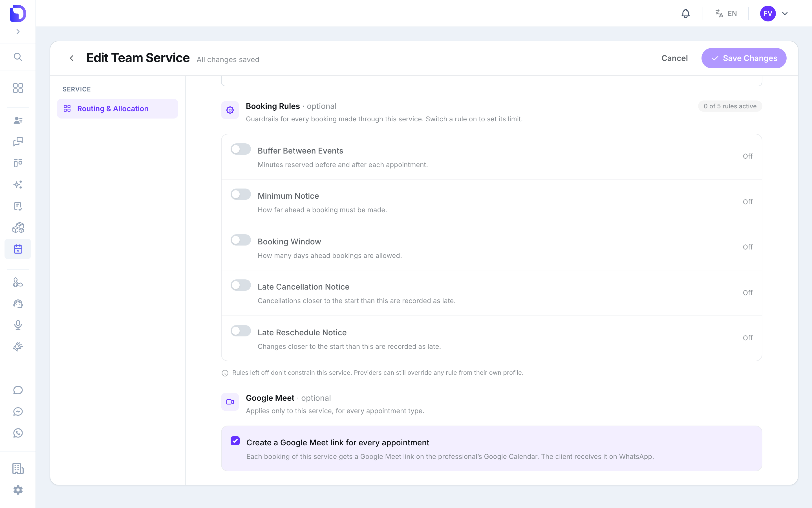This screenshot has height=508, width=812.
Task: Open the FV user account dropdown
Action: click(774, 14)
